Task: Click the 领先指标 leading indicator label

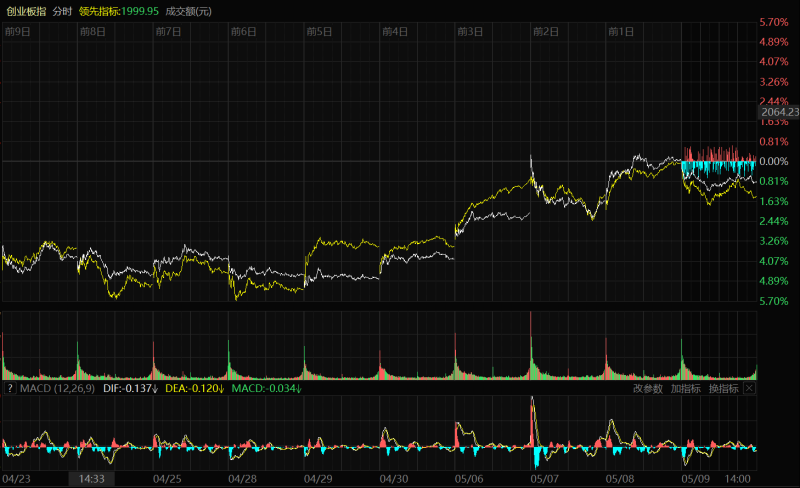Action: [118, 10]
